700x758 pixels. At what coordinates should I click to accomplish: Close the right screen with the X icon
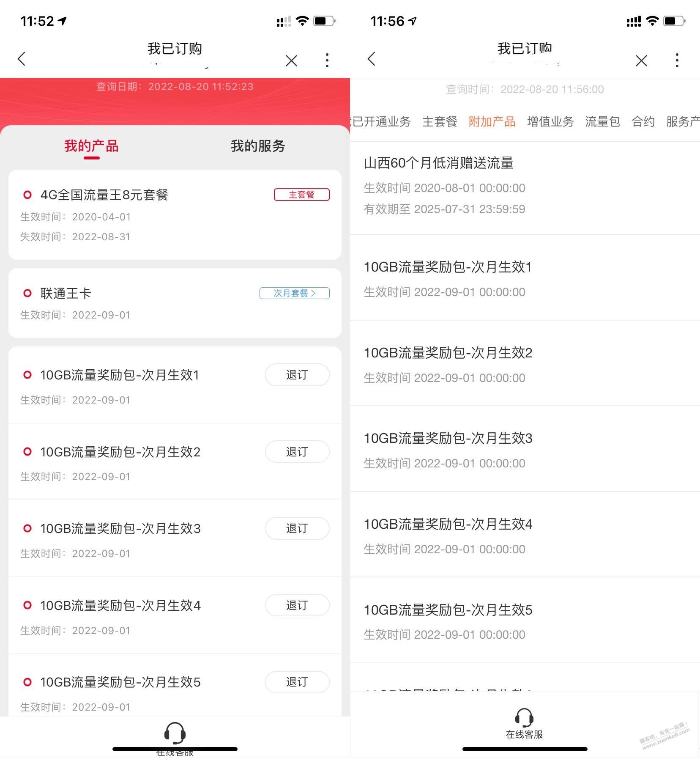coord(641,60)
